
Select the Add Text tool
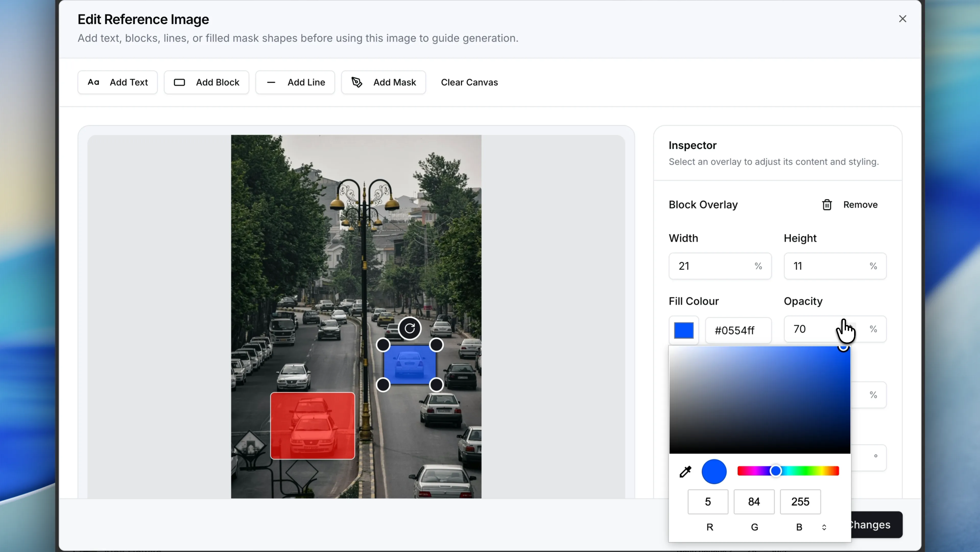click(x=117, y=82)
